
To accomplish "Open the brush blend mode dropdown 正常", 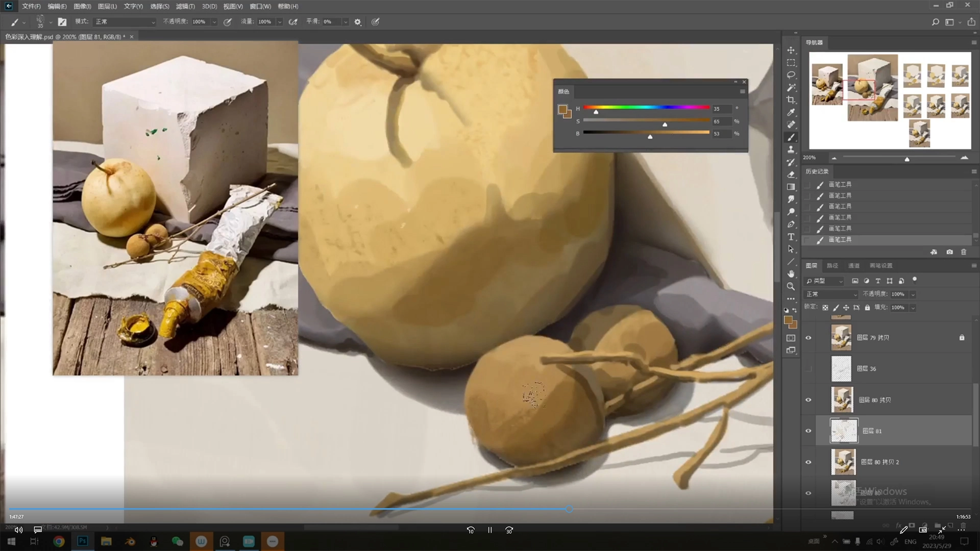I will [125, 22].
